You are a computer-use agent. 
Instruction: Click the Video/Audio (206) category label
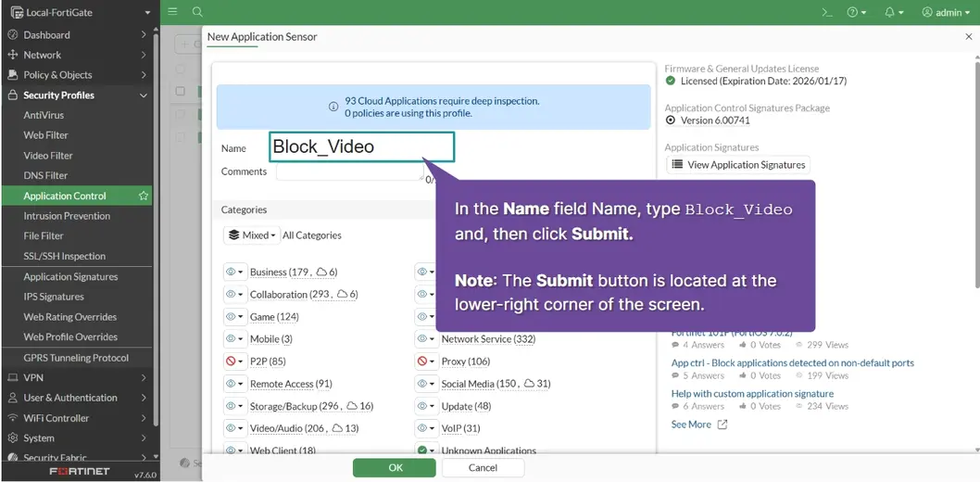[x=305, y=428]
